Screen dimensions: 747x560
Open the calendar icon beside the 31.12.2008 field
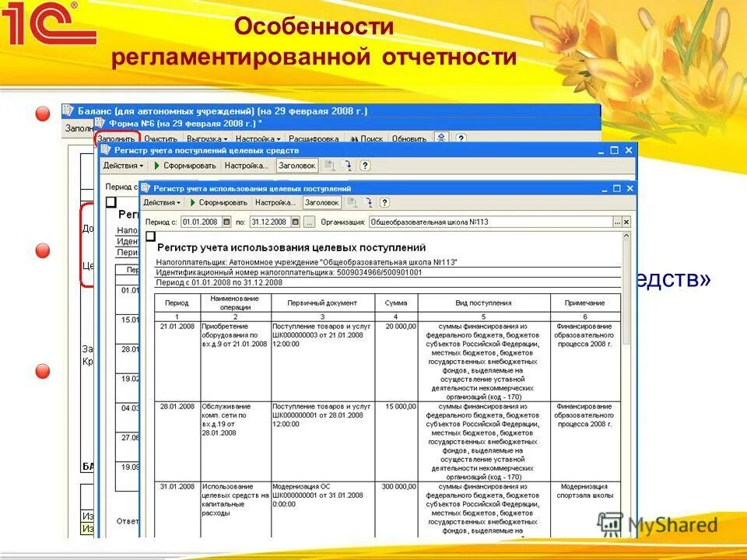(x=295, y=222)
